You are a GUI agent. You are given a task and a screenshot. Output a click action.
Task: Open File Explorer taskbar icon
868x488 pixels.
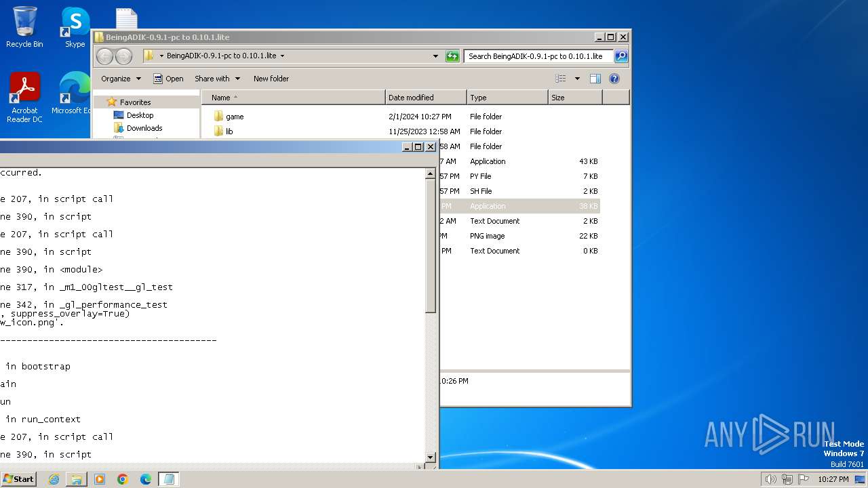click(x=77, y=479)
